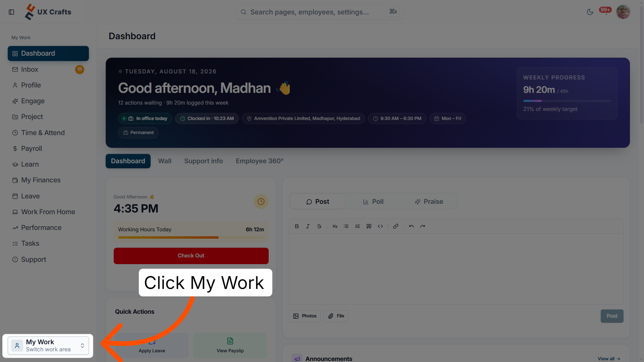Open Work From Home sidebar item

click(x=48, y=212)
